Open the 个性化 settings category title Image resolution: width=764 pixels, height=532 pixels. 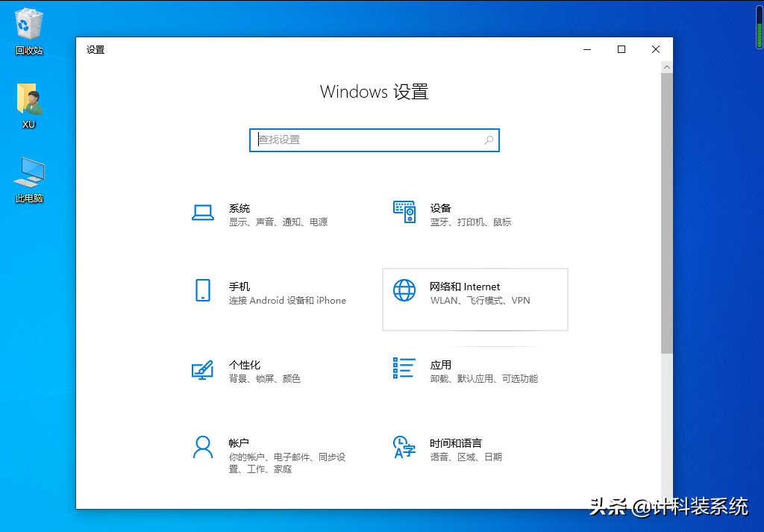click(245, 365)
